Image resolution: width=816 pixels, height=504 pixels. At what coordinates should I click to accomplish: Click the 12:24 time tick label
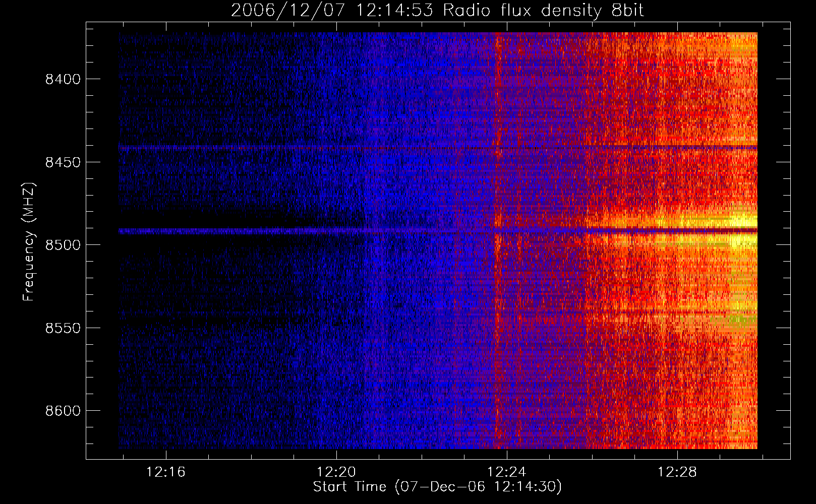pyautogui.click(x=506, y=472)
